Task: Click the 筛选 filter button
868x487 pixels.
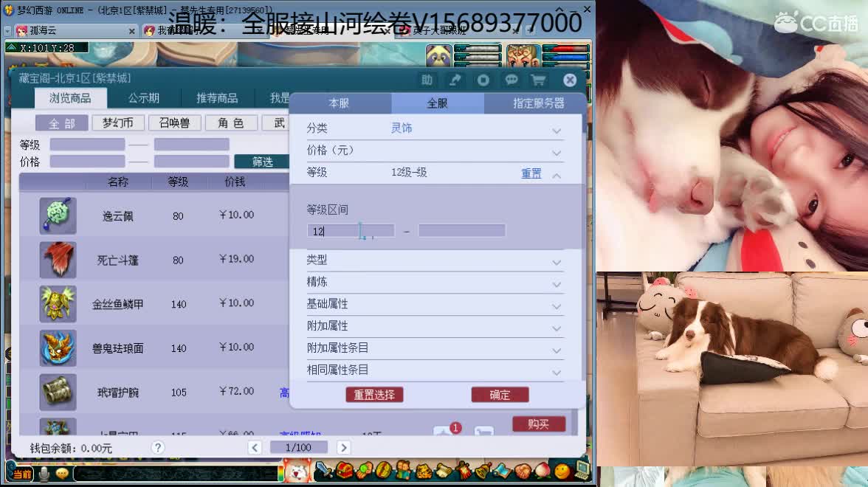Action: pos(262,162)
